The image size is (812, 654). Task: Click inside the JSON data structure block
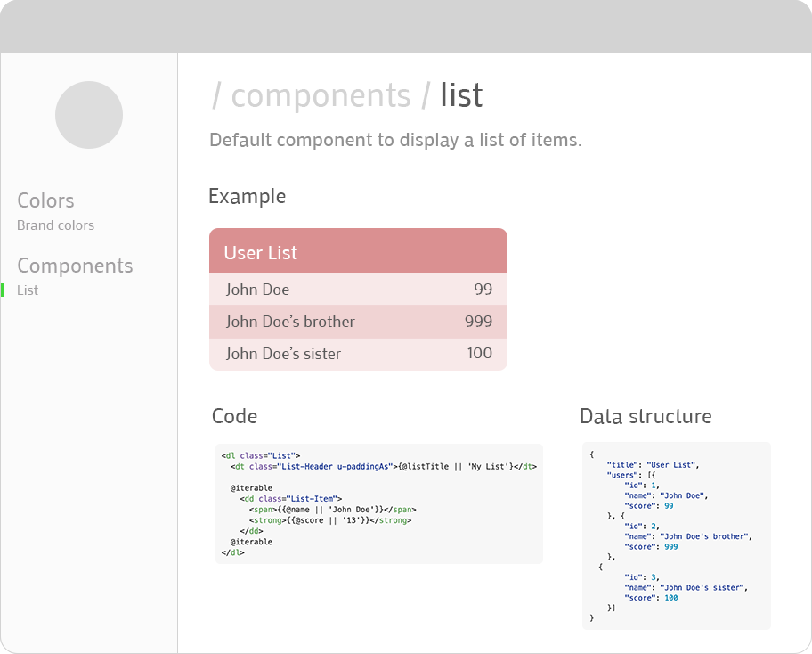[x=676, y=535]
